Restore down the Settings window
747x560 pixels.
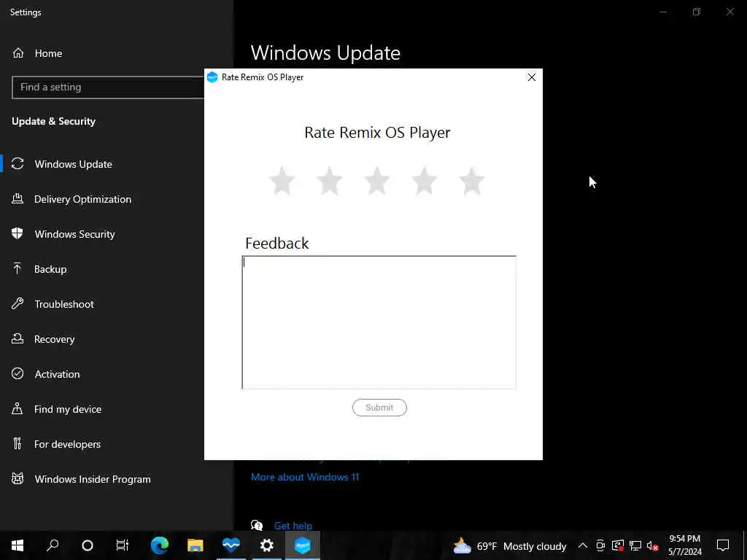(x=697, y=12)
